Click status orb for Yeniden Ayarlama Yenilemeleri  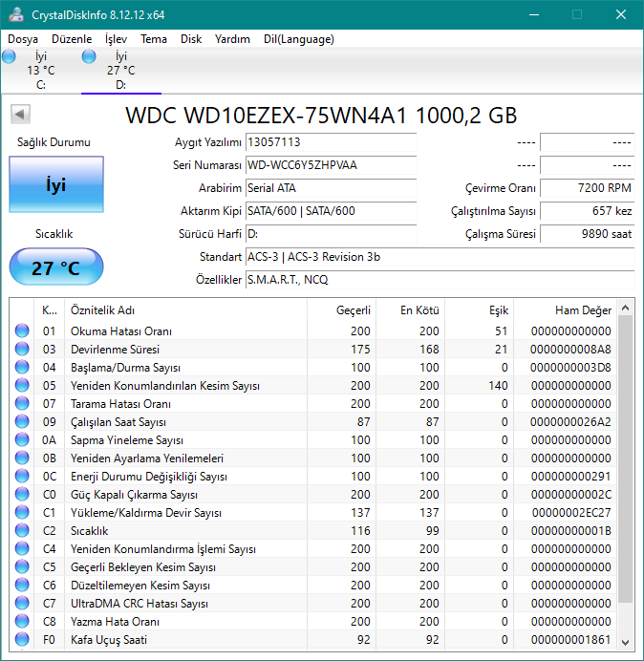pyautogui.click(x=22, y=458)
